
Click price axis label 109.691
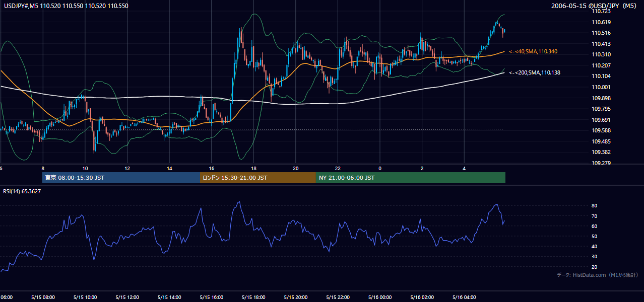click(x=601, y=120)
